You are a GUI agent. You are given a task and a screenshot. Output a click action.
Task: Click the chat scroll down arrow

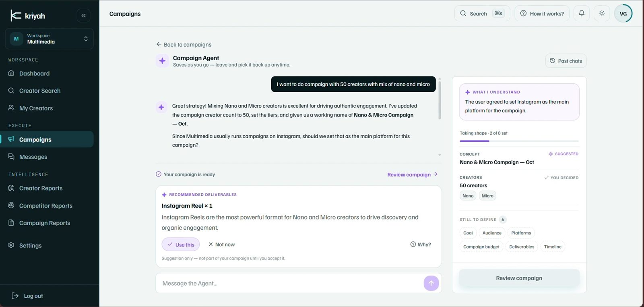click(x=440, y=155)
